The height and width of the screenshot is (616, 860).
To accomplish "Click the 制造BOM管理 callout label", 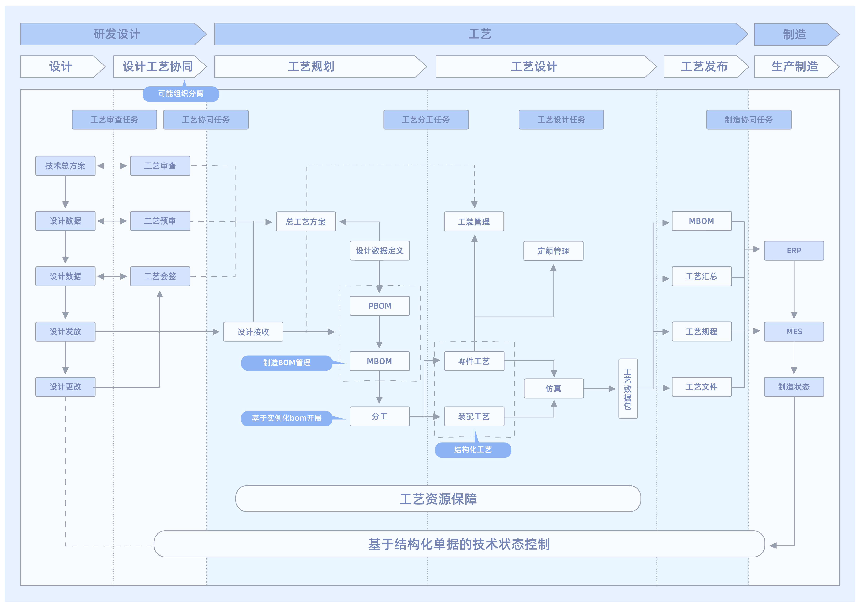I will [287, 363].
